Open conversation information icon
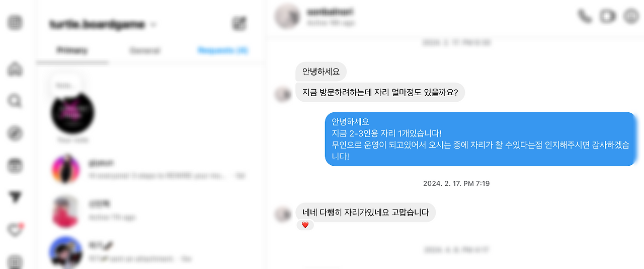 pyautogui.click(x=631, y=16)
